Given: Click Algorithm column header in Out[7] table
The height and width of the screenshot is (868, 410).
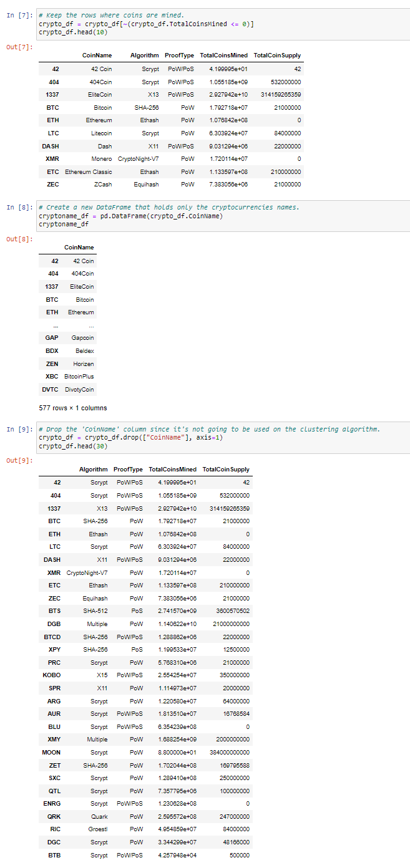Looking at the screenshot, I should [x=144, y=55].
